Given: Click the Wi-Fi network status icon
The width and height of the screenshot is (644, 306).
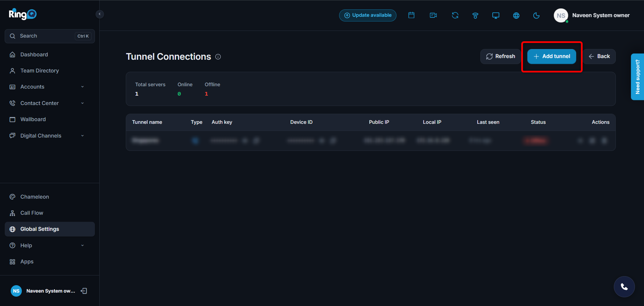Looking at the screenshot, I should pyautogui.click(x=475, y=15).
